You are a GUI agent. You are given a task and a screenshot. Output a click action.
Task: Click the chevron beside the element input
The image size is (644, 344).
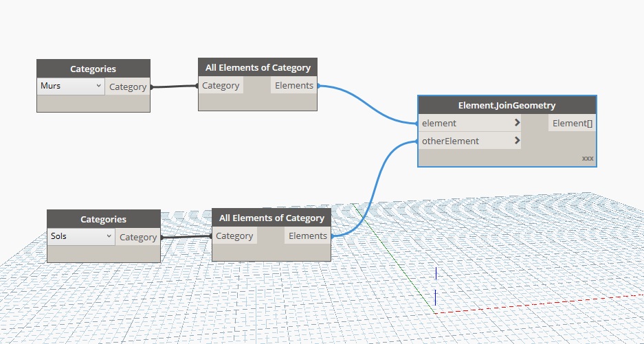click(517, 123)
